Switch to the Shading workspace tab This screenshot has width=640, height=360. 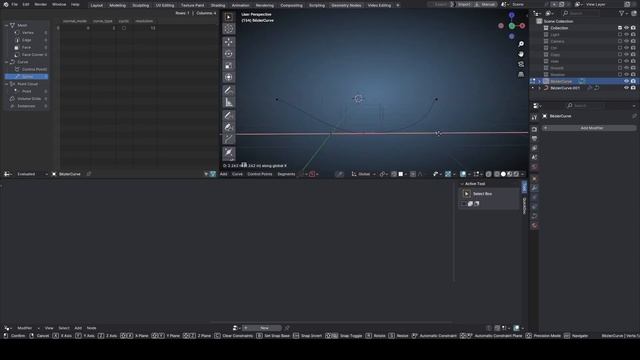pyautogui.click(x=218, y=5)
